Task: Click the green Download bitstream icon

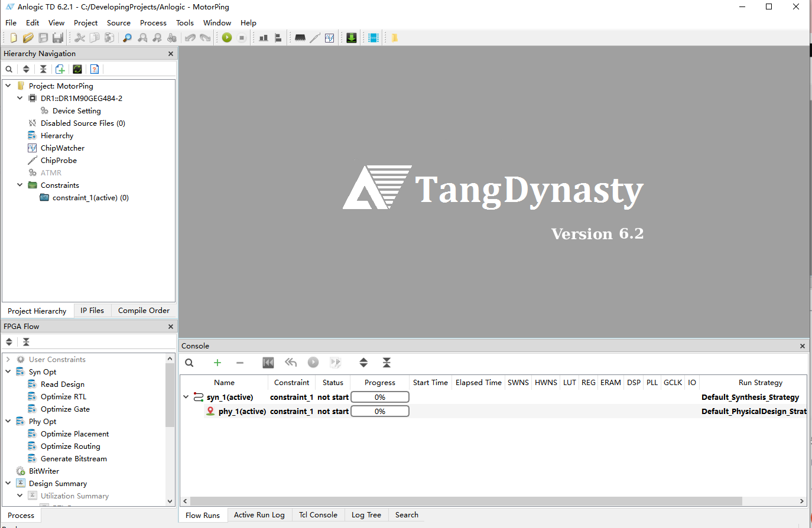Action: pyautogui.click(x=352, y=38)
